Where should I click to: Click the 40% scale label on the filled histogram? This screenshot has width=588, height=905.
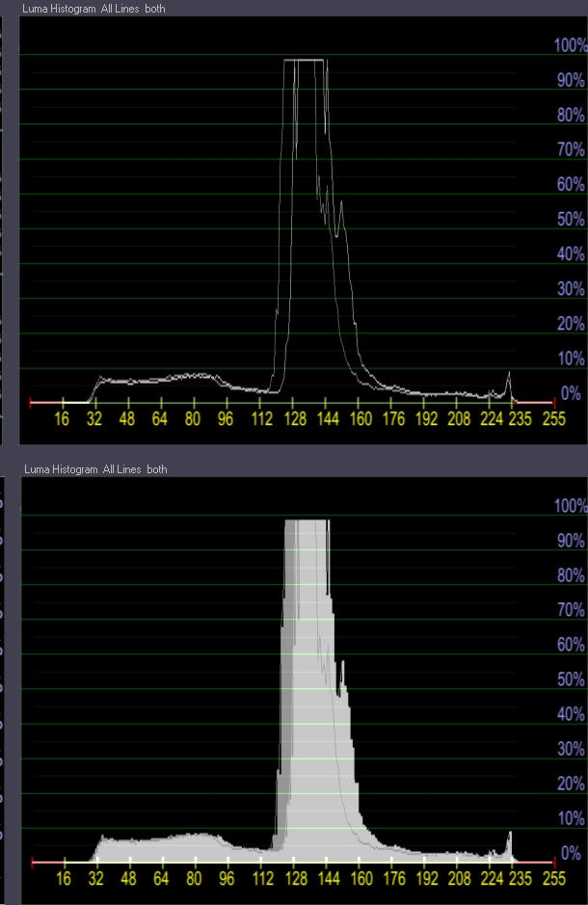click(x=572, y=714)
